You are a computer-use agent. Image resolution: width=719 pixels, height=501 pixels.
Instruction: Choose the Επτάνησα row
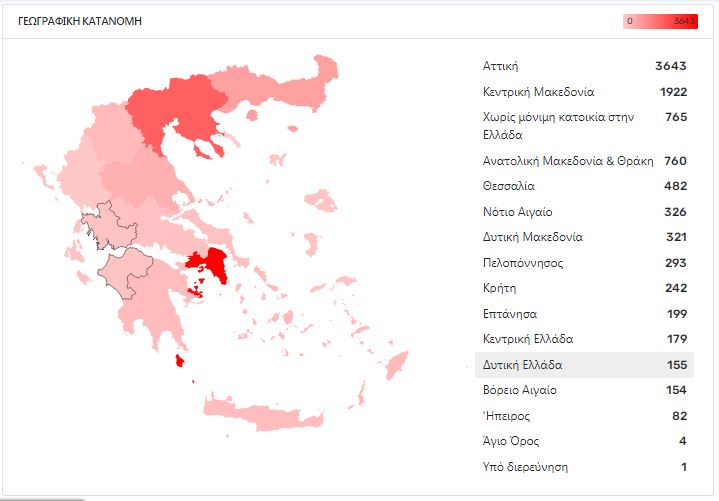point(584,314)
